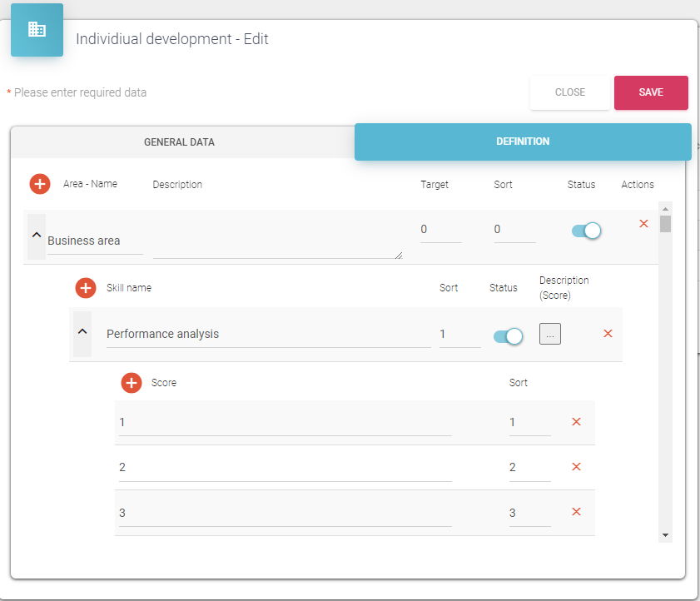Delete the Business area row

click(x=643, y=224)
